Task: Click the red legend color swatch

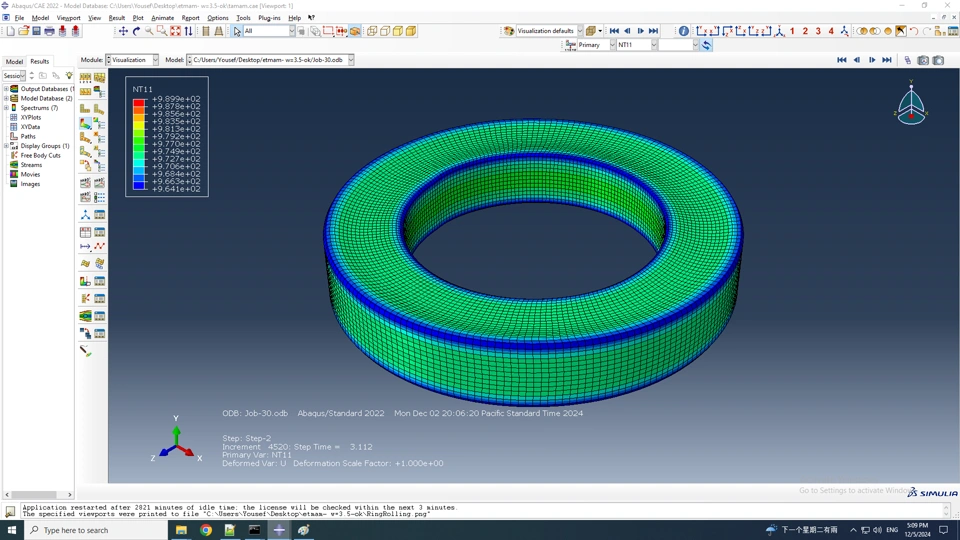Action: (139, 102)
